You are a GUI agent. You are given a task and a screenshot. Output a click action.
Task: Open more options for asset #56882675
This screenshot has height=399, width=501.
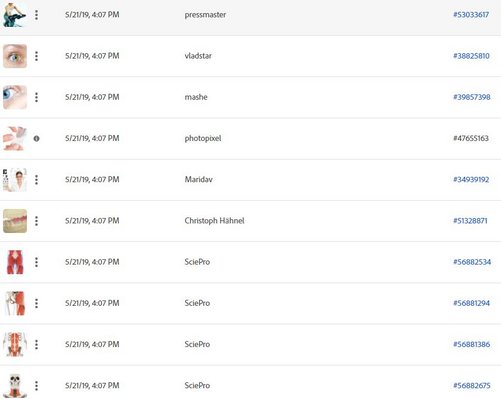point(36,386)
